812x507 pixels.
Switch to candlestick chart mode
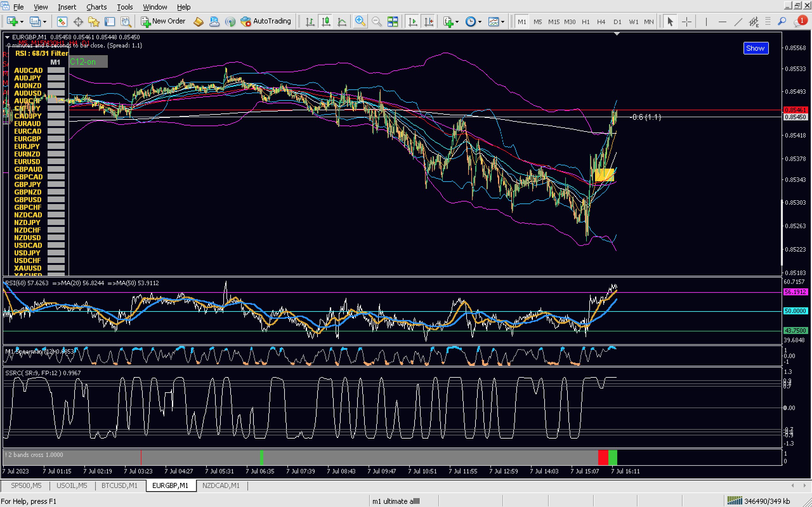326,22
